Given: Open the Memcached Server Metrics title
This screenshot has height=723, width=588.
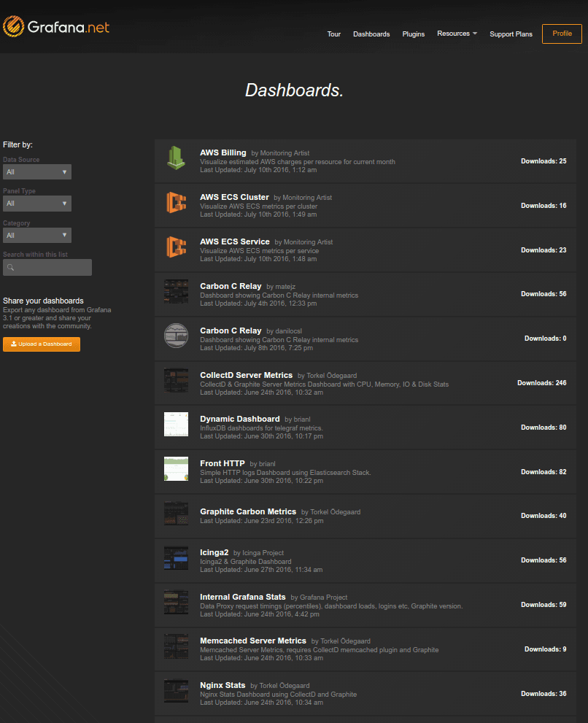Looking at the screenshot, I should click(x=253, y=641).
